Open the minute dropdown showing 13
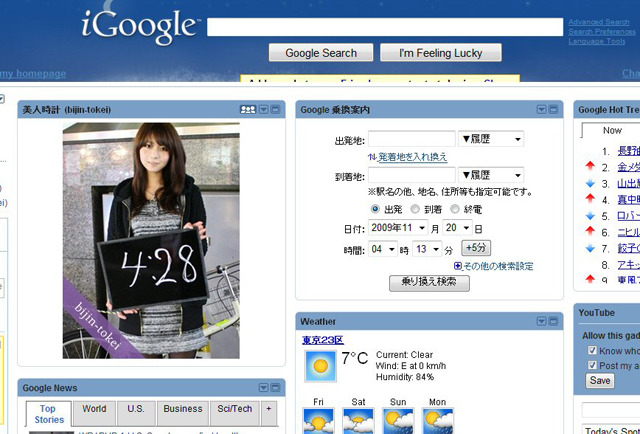 (x=427, y=249)
